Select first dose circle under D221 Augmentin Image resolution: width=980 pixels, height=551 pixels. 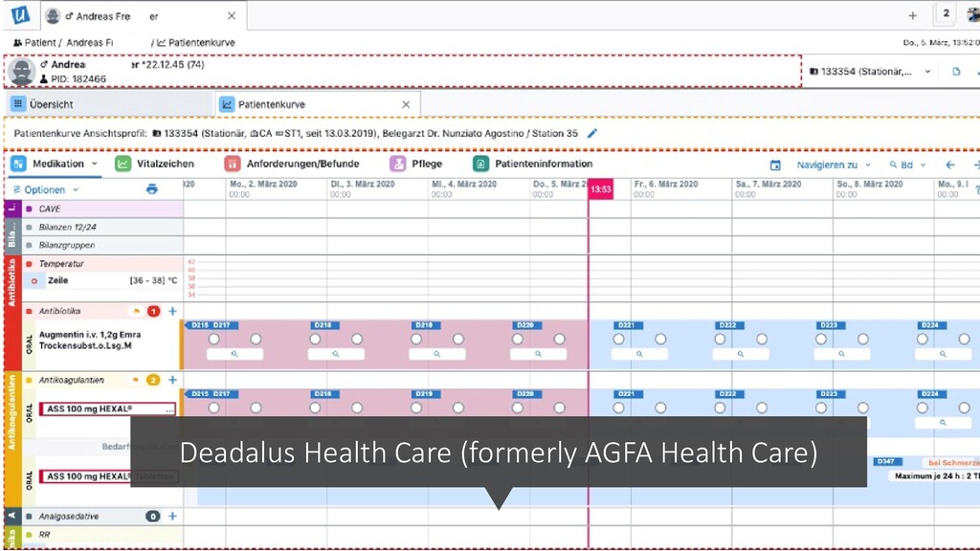[x=619, y=340]
